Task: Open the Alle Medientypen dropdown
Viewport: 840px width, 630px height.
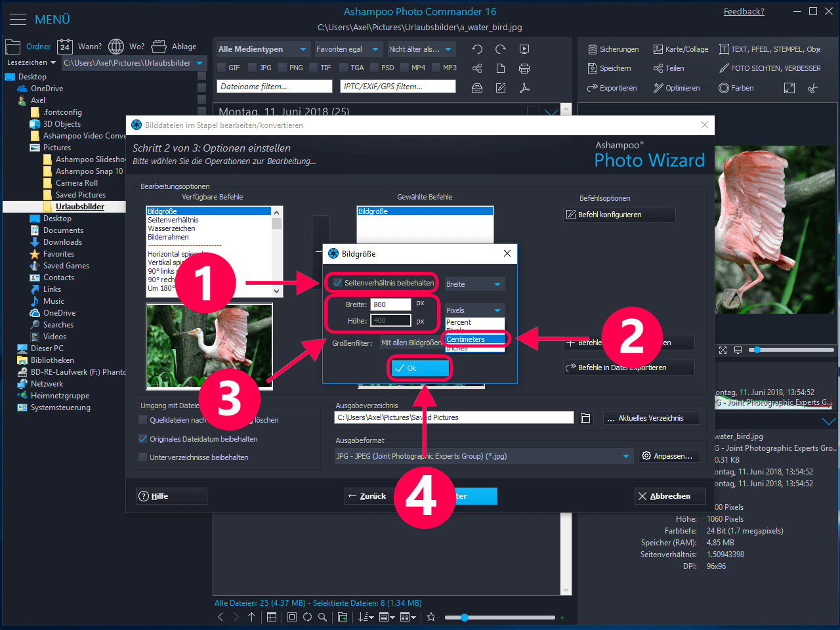Action: click(x=262, y=49)
